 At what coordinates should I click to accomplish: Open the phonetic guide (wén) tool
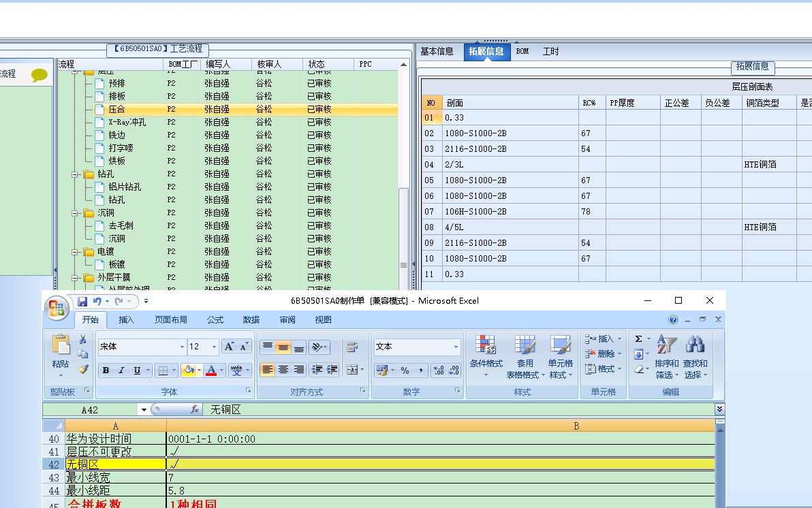pyautogui.click(x=236, y=370)
